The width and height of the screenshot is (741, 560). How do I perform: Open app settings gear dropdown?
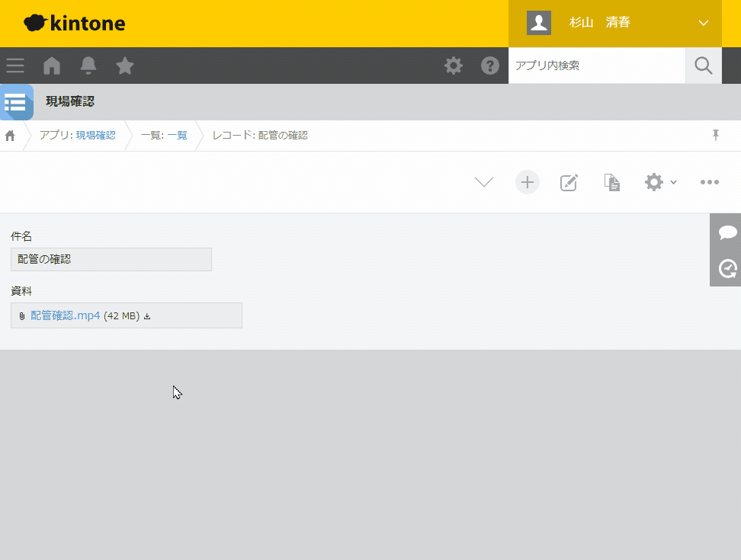tap(660, 182)
